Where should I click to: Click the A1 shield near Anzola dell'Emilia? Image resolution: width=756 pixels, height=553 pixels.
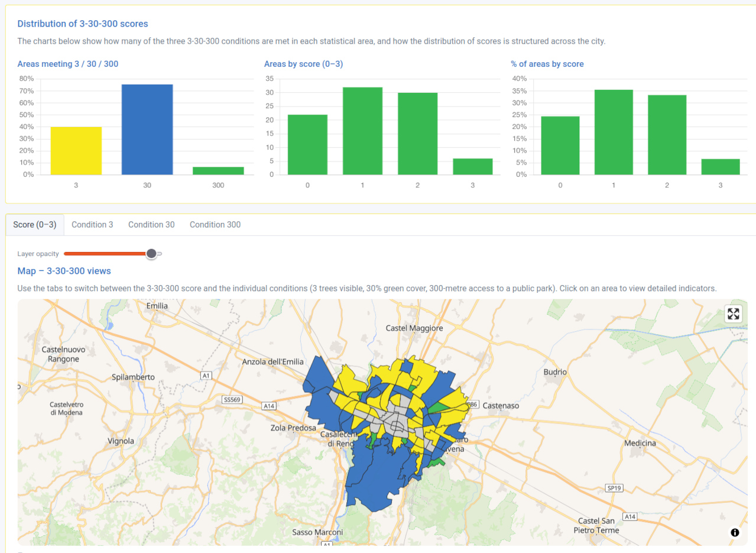[206, 376]
